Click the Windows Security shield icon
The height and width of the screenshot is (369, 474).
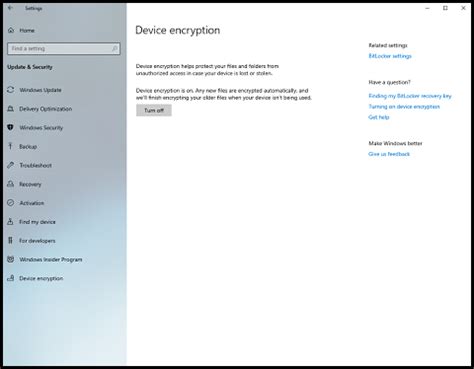tap(11, 127)
